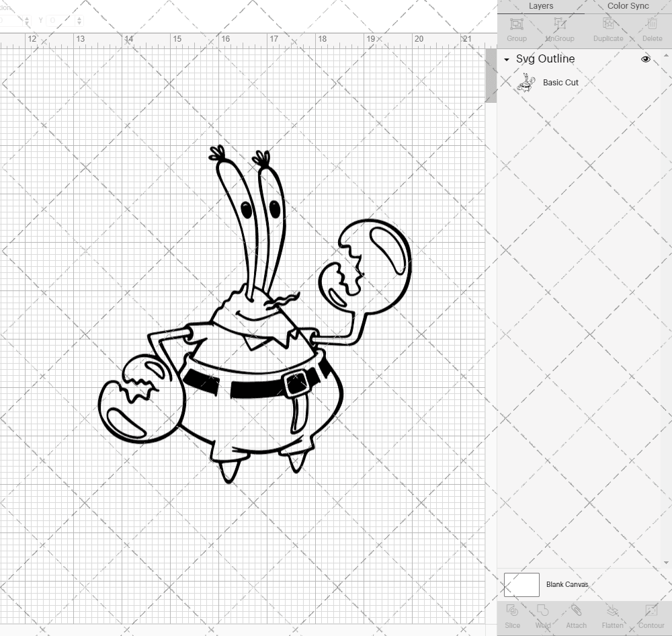Collapse the Svg Outline layer group
The image size is (672, 636).
tap(506, 59)
